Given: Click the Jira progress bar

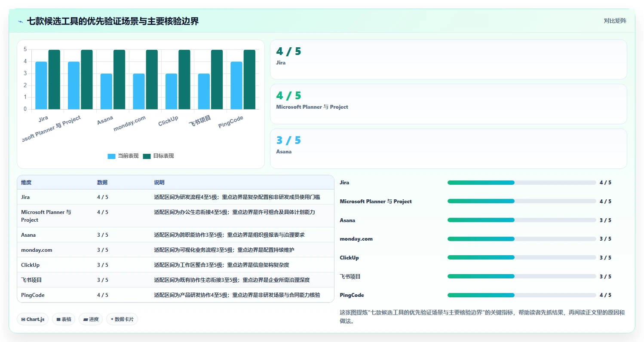Looking at the screenshot, I should (522, 183).
